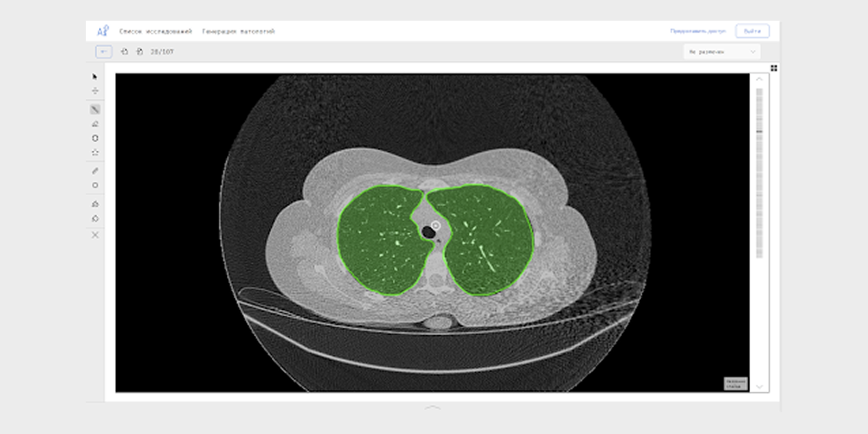Click the AI logo in header
868x434 pixels.
(x=103, y=31)
